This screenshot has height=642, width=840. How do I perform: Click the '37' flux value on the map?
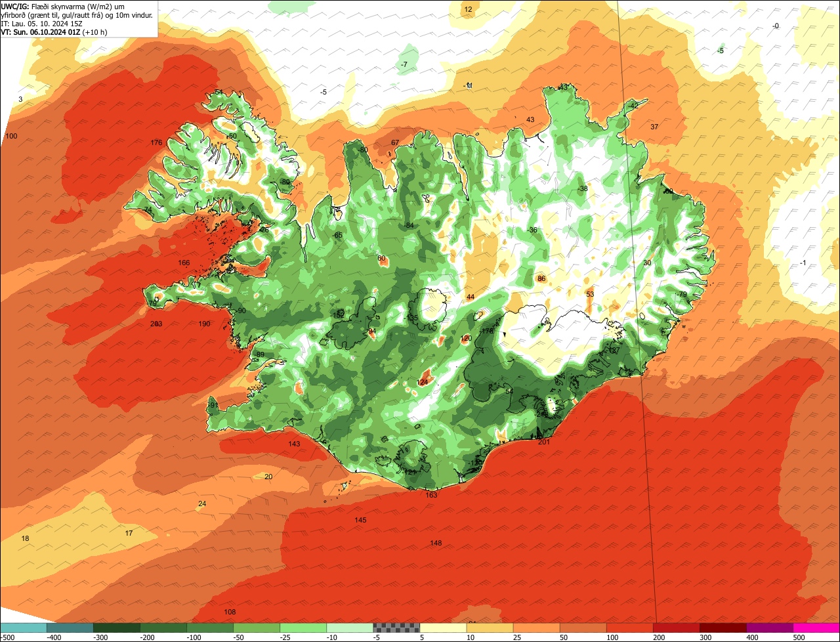point(654,127)
